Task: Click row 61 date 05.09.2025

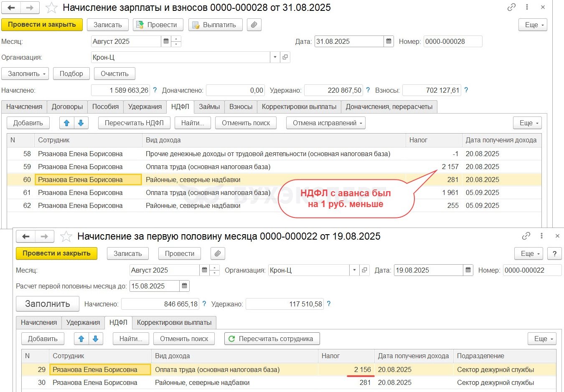Action: [483, 192]
